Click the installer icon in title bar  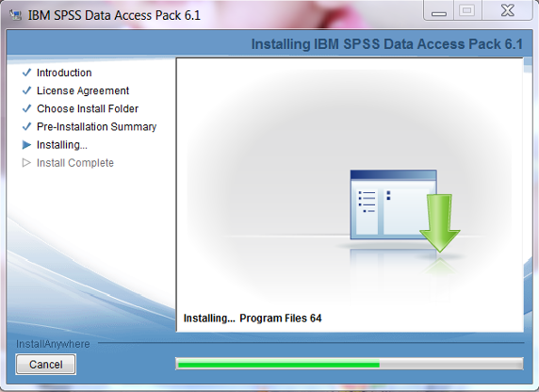click(15, 15)
